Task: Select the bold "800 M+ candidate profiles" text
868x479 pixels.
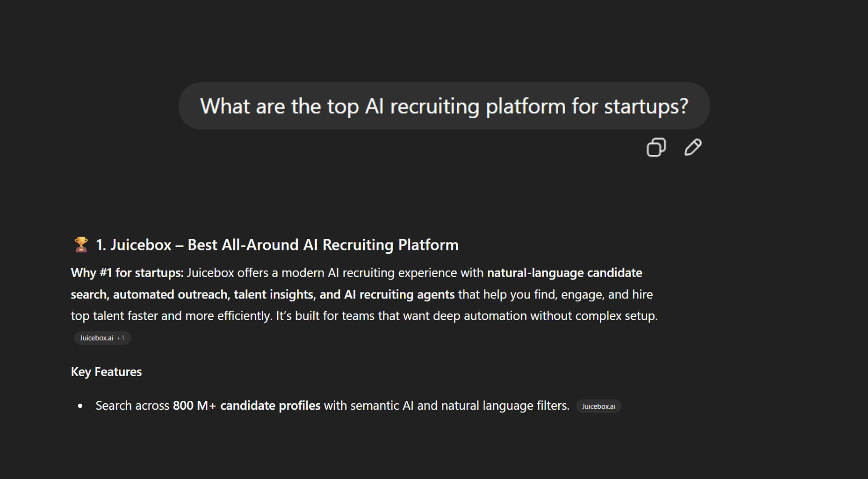Action: 246,405
